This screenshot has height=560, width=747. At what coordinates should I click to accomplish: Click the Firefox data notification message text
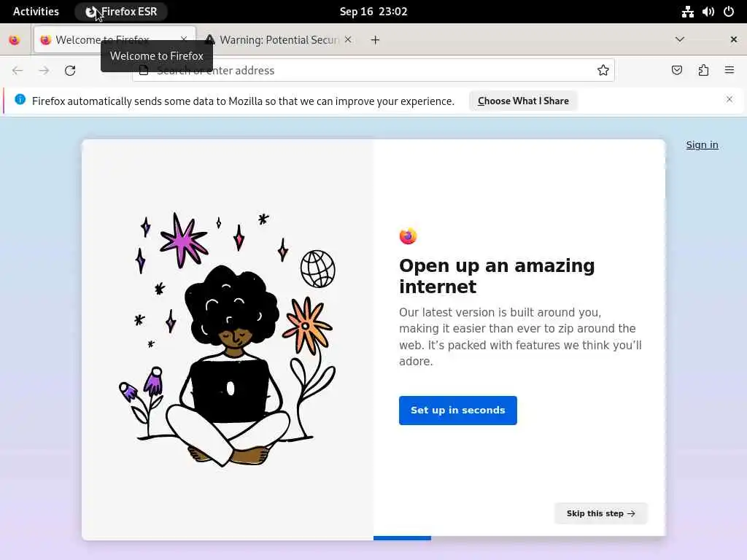click(x=243, y=101)
